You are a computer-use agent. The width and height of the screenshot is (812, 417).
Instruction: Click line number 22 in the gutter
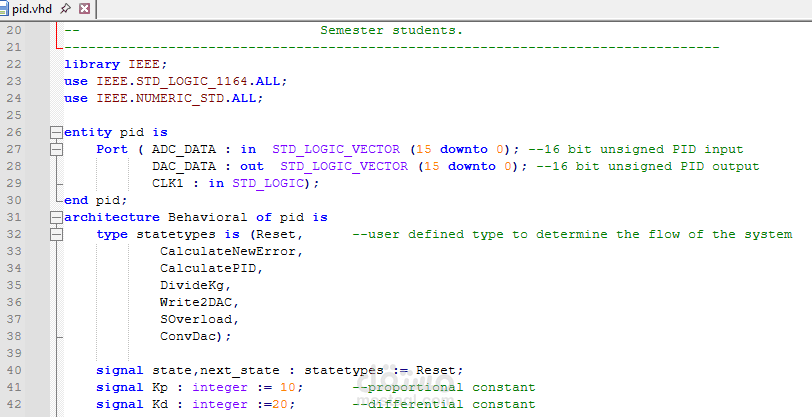(14, 64)
